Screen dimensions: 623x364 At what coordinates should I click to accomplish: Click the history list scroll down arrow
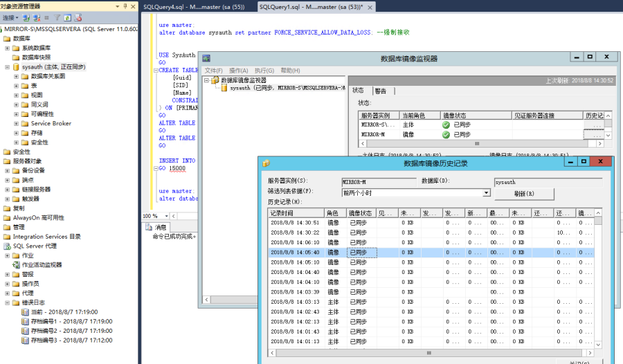(598, 345)
